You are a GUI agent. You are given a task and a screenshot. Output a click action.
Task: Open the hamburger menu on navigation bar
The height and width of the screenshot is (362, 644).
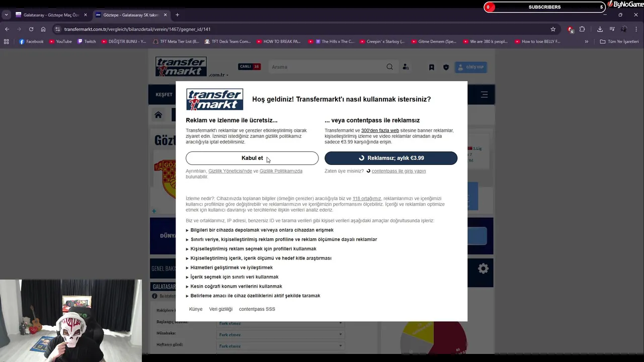pos(484,95)
